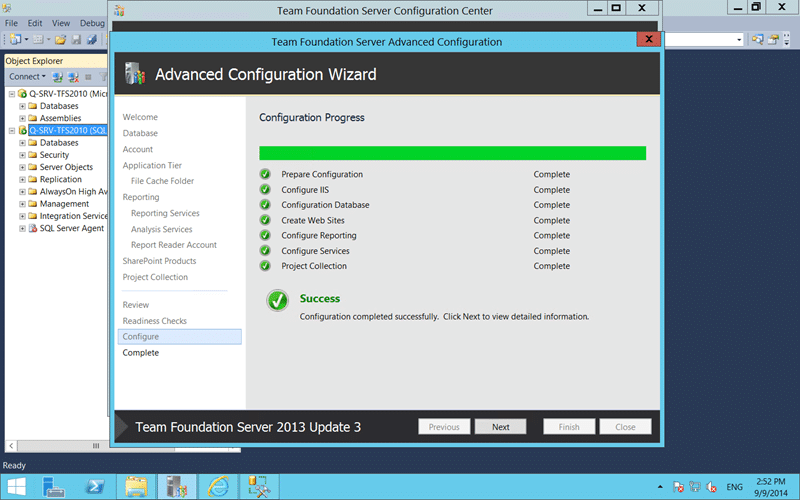Open File Explorer from the taskbar

click(x=136, y=487)
